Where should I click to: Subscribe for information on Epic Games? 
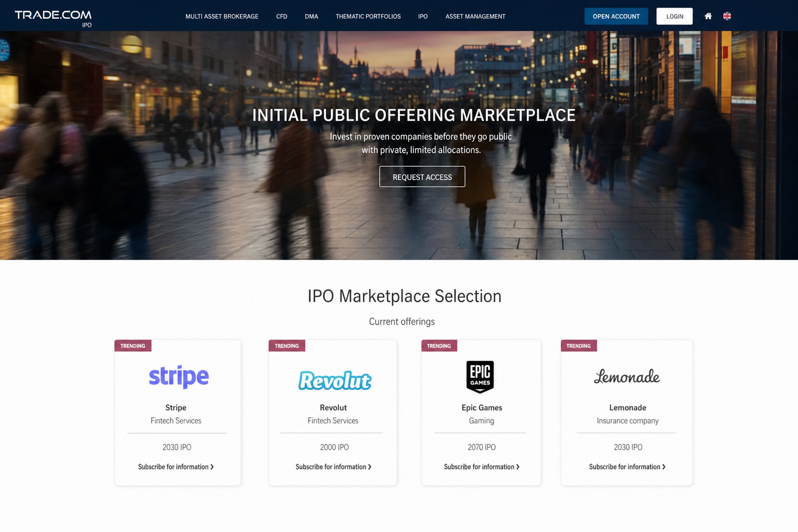[482, 467]
